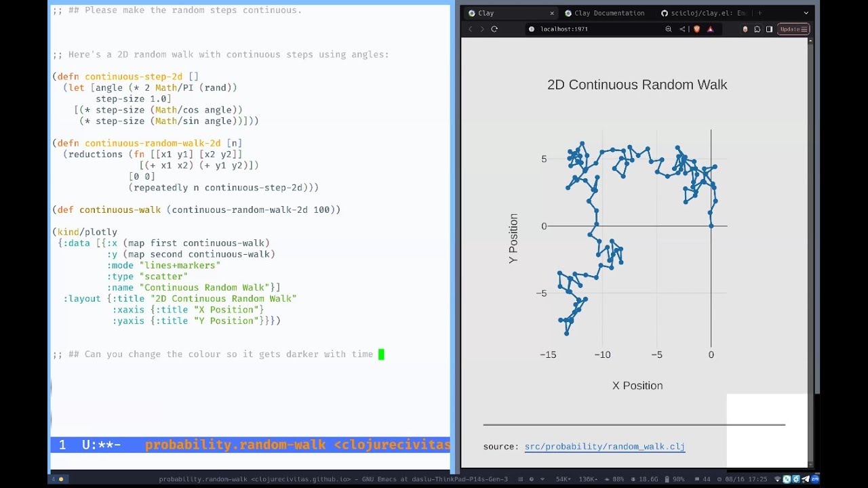Click the Y Position axis label
868x488 pixels.
tap(513, 238)
